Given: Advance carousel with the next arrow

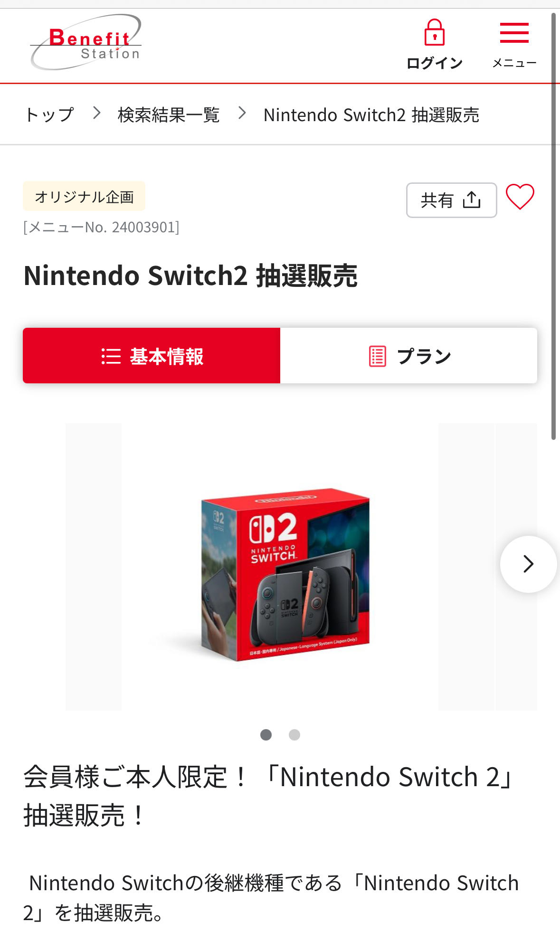Looking at the screenshot, I should pos(528,564).
